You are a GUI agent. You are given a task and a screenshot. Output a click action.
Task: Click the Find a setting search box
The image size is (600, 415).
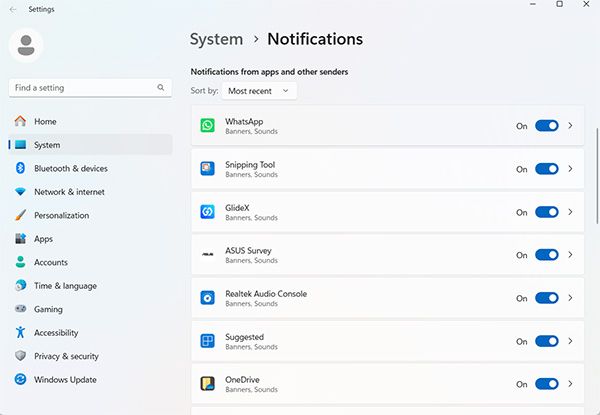click(90, 88)
